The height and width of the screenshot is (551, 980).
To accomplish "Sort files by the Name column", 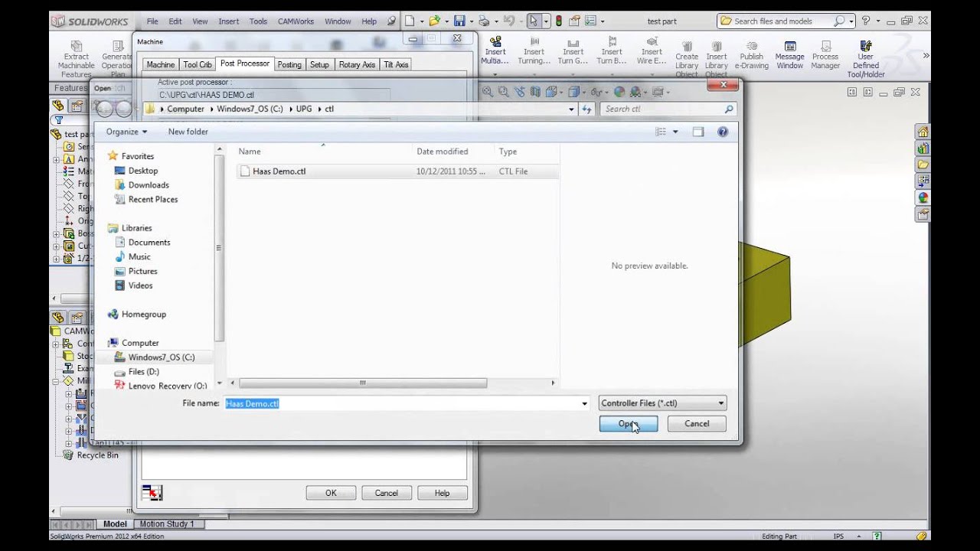I will pyautogui.click(x=249, y=152).
